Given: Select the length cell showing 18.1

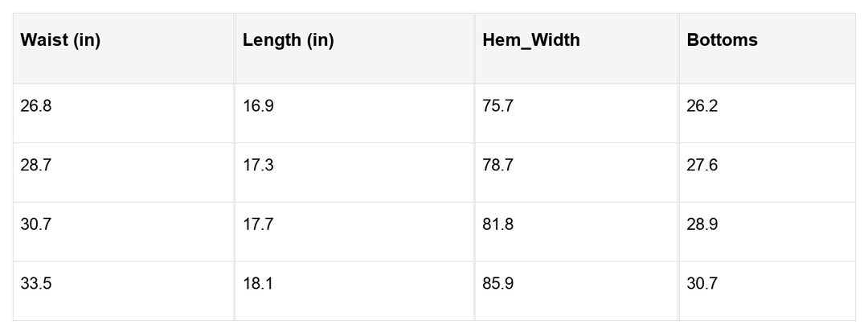Looking at the screenshot, I should [x=258, y=284].
